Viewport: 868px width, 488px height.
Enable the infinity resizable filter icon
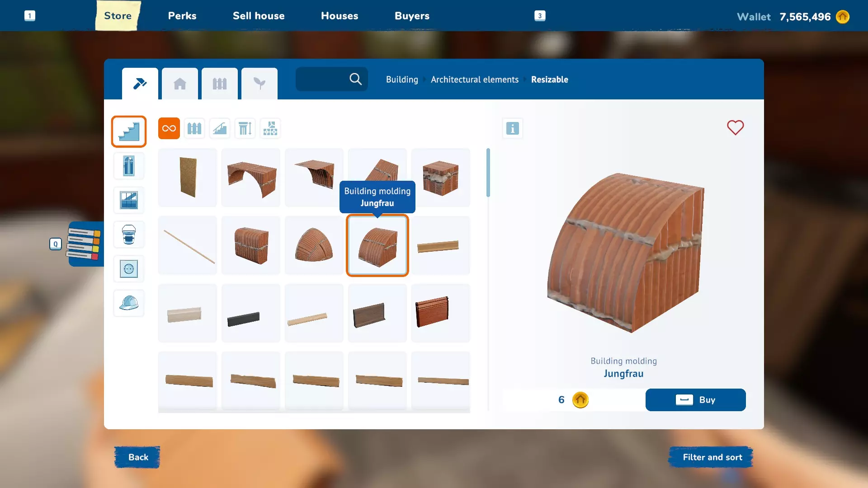click(x=169, y=128)
